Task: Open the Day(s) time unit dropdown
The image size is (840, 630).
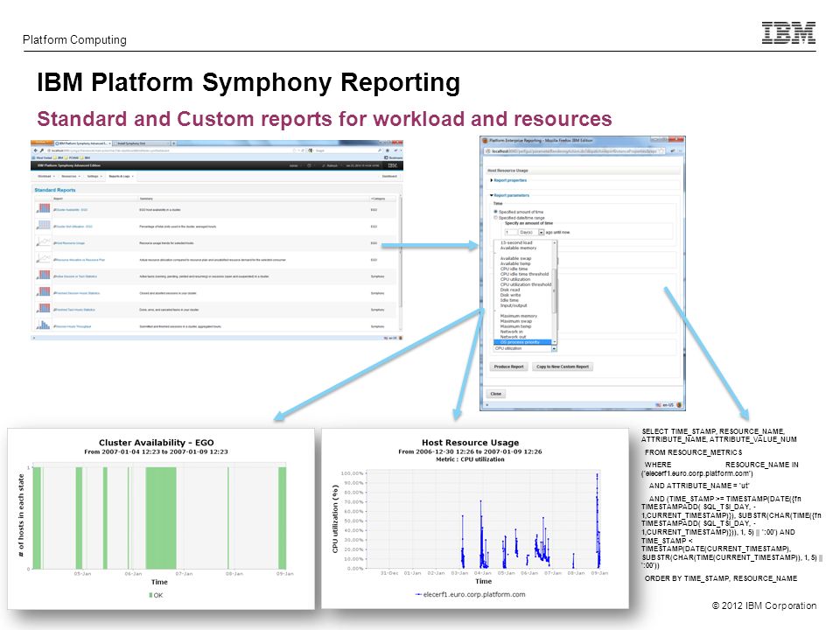Action: click(531, 233)
